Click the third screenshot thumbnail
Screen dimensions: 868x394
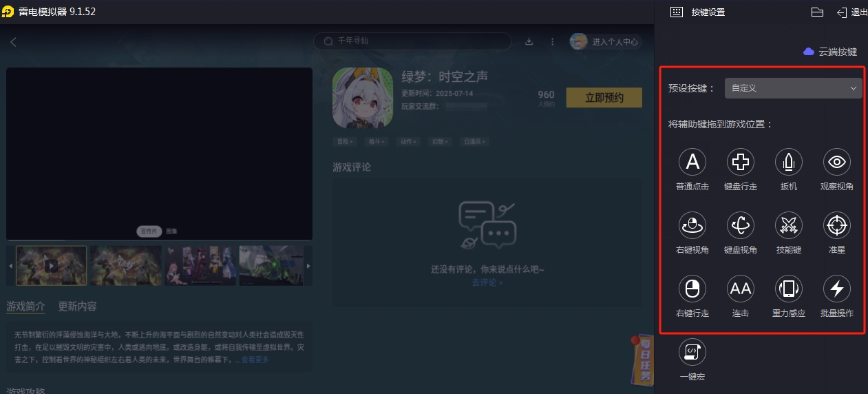(x=200, y=265)
